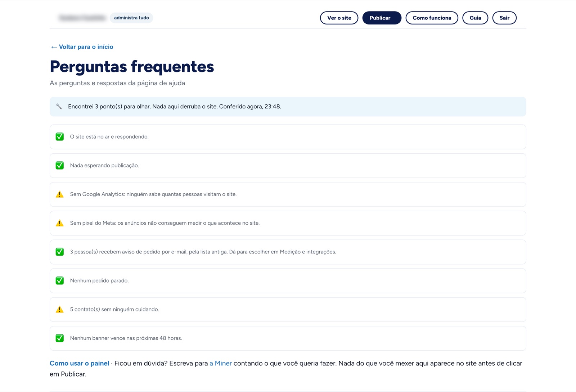This screenshot has width=576, height=392.
Task: Click warning icon for missing Google Analytics
Action: pos(60,194)
